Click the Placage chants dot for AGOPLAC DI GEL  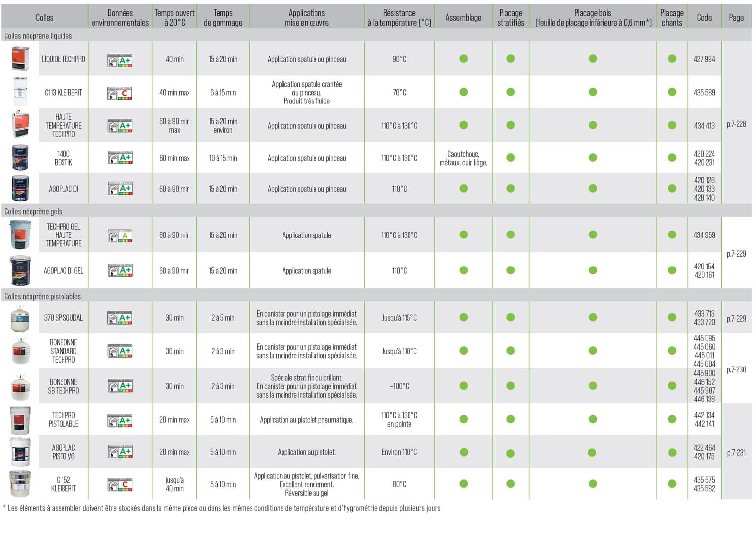[672, 270]
